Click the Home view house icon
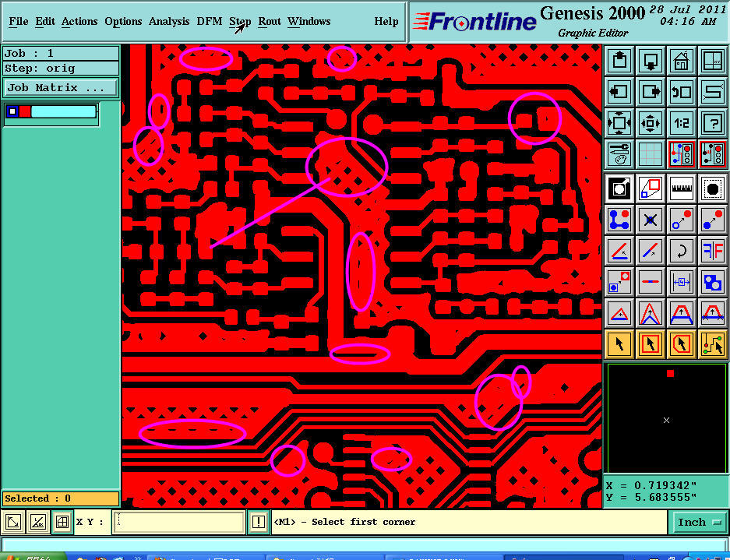Image resolution: width=730 pixels, height=560 pixels. tap(682, 60)
